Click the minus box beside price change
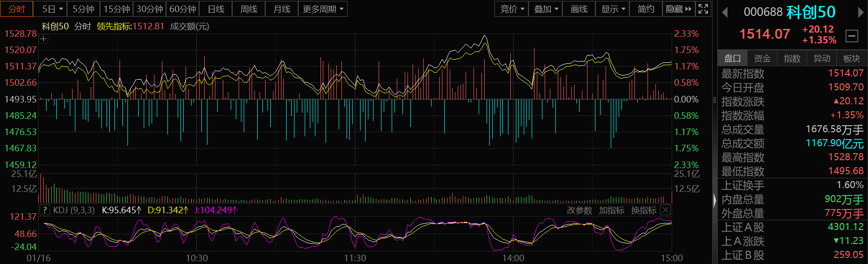Viewport: 868px width, 264px height. tap(852, 36)
